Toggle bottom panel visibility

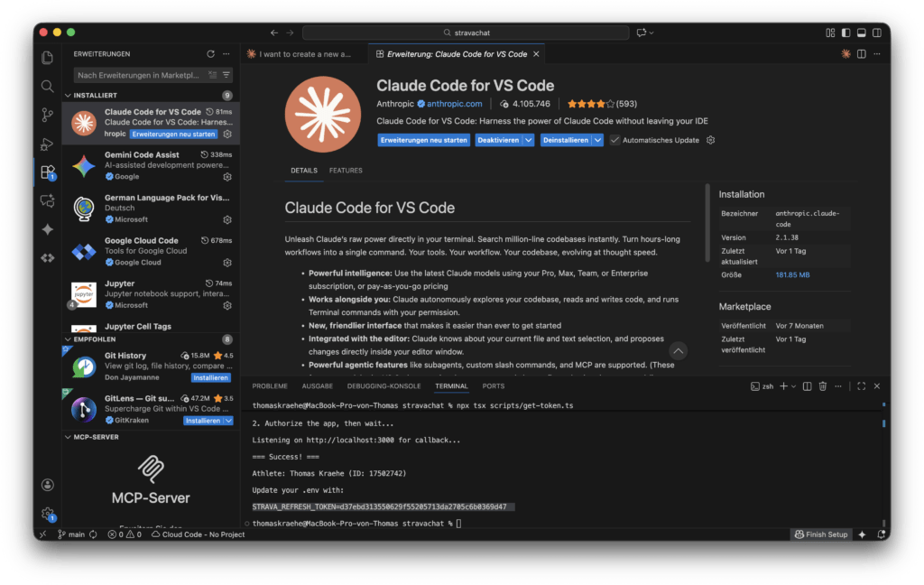[x=862, y=32]
